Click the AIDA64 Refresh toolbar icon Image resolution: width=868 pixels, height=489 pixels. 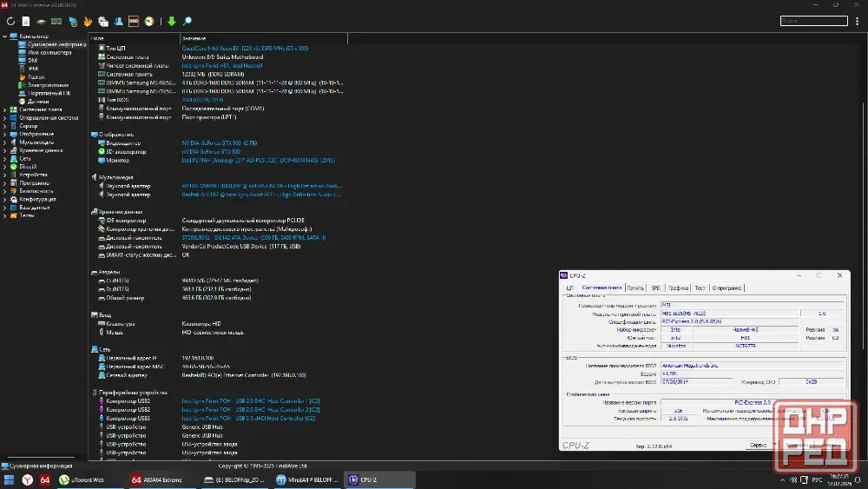[10, 21]
